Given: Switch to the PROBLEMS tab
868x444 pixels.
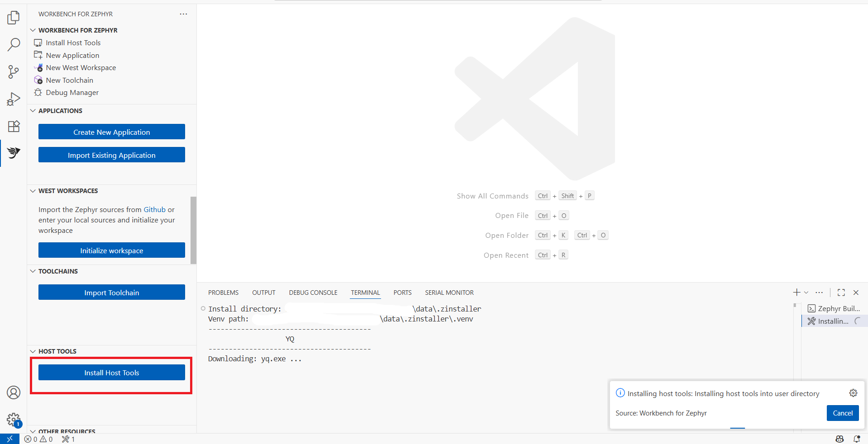Looking at the screenshot, I should click(223, 293).
